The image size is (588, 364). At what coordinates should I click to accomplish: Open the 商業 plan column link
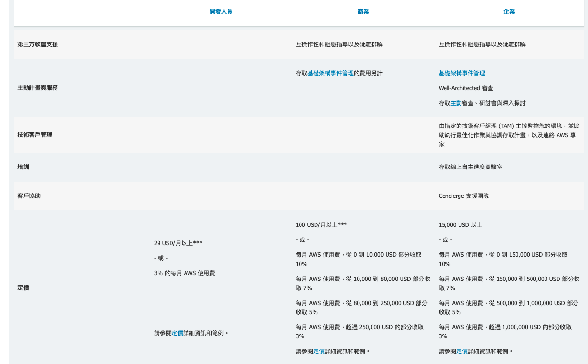[363, 12]
